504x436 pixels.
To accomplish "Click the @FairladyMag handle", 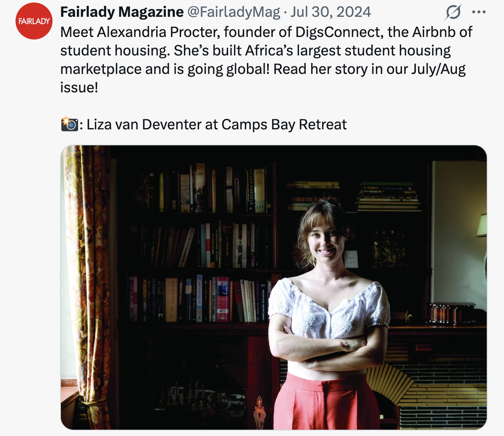I will pyautogui.click(x=233, y=12).
